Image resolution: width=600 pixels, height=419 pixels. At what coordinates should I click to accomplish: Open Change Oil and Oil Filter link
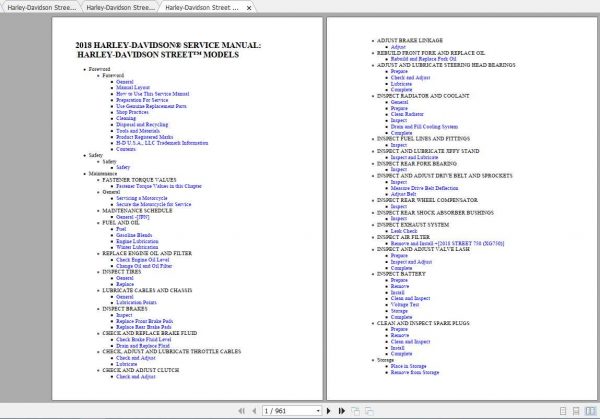144,266
